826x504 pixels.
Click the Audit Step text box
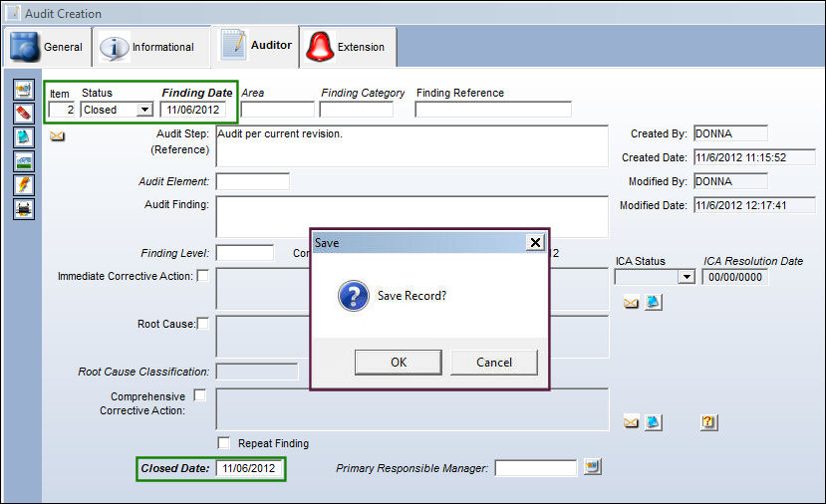tap(413, 145)
